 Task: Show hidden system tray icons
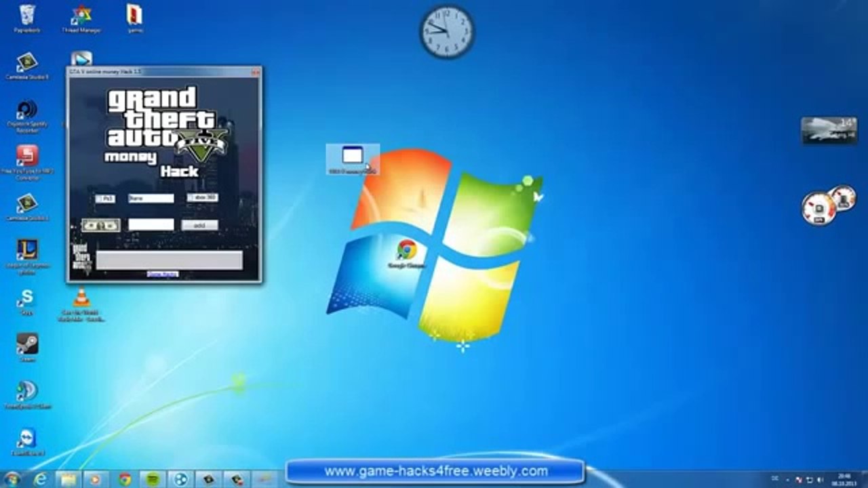tap(786, 479)
